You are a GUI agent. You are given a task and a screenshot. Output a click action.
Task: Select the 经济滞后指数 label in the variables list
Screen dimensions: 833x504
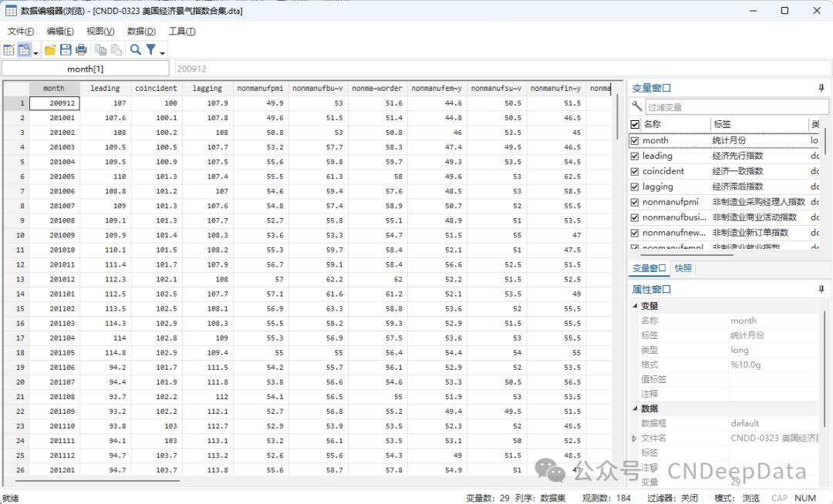pyautogui.click(x=737, y=186)
